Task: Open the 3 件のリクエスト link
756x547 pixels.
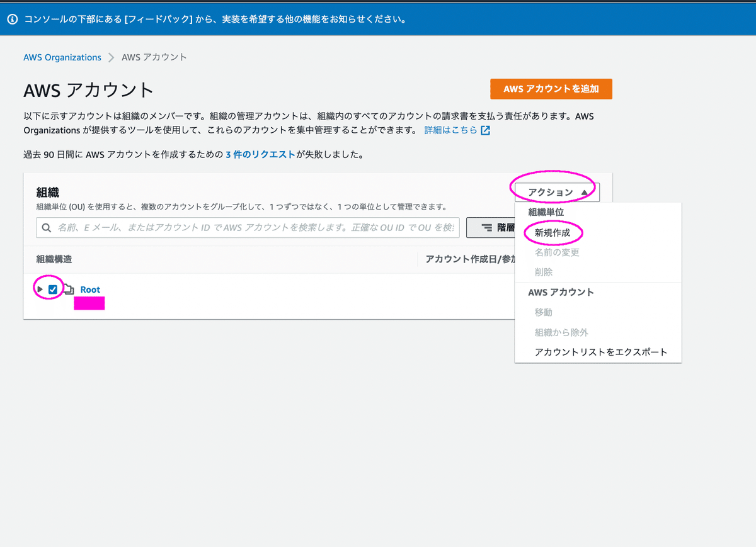Action: pos(260,154)
